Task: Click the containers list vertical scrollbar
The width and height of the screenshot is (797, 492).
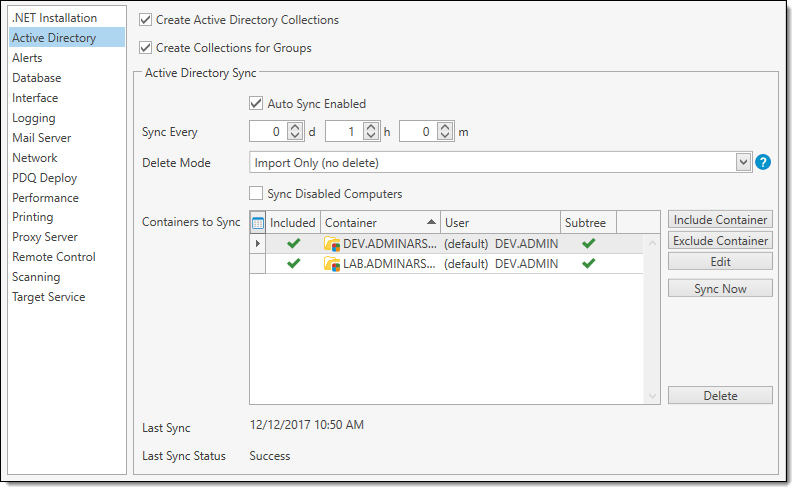Action: (x=654, y=318)
